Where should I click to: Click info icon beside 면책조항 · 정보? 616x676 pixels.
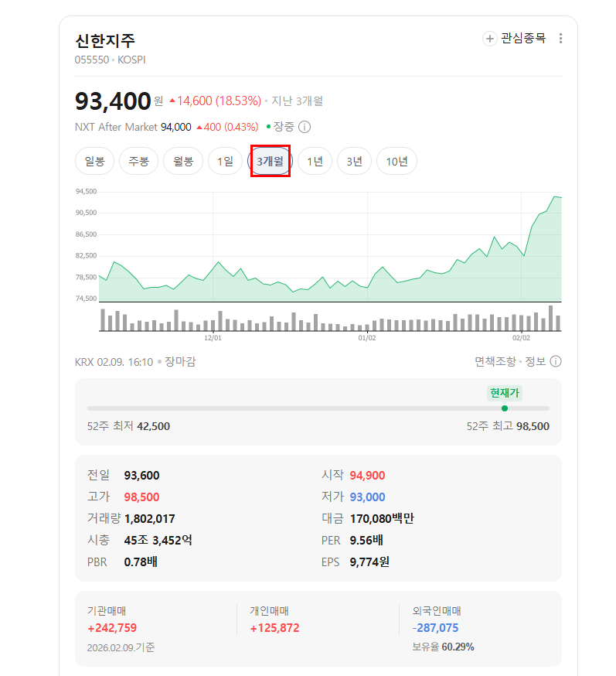(556, 361)
